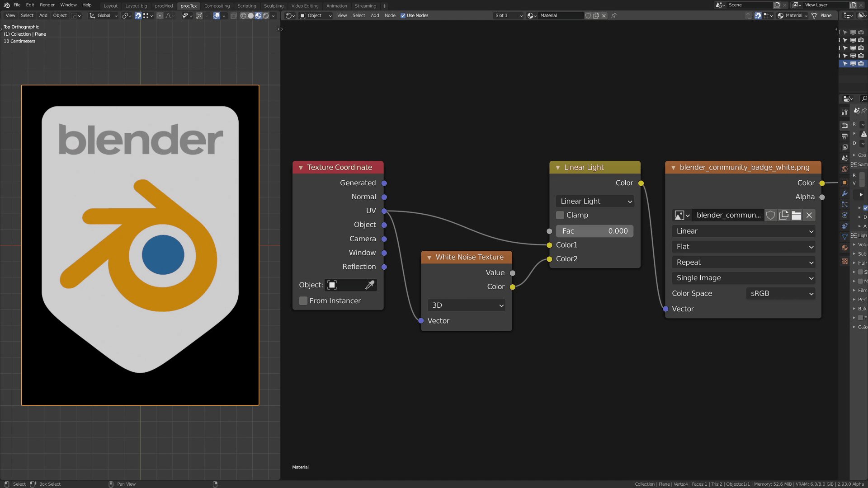
Task: Open the Slot 1 dropdown
Action: pos(508,15)
